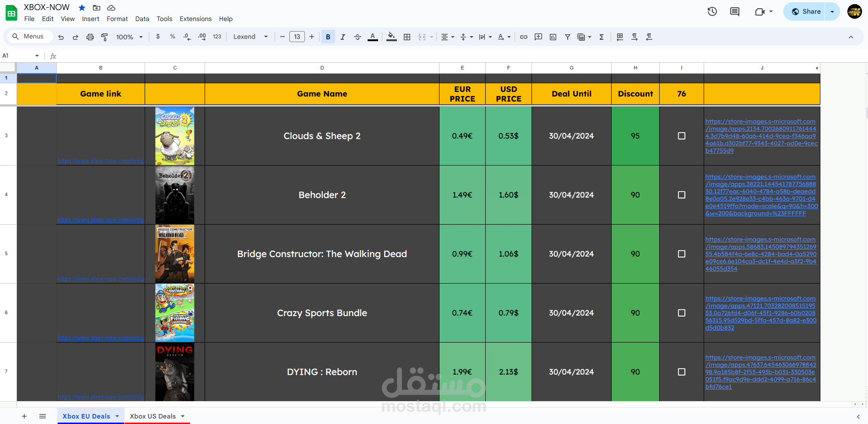Tick the checkbox in Beholder 2 row
This screenshot has width=868, height=424.
tap(682, 195)
